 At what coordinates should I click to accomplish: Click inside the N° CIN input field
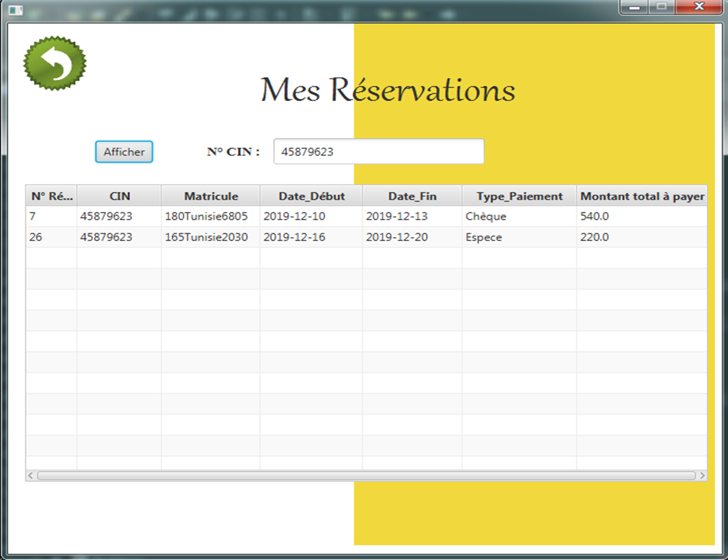378,151
